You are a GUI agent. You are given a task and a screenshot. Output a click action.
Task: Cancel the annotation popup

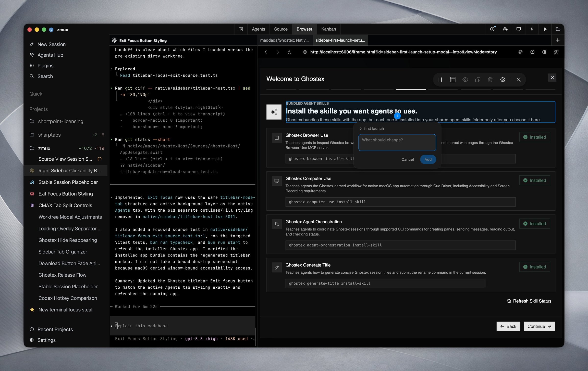[407, 159]
